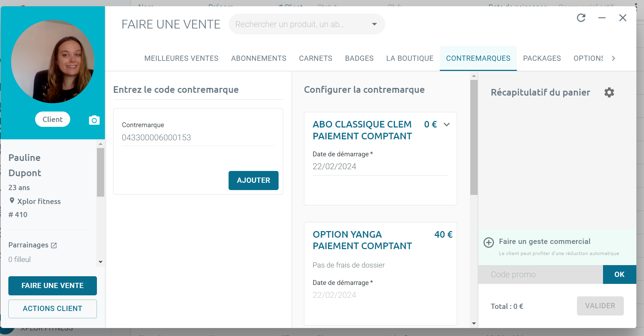Open Parrainages via the external link icon
Viewport: 644px width, 336px height.
point(54,245)
